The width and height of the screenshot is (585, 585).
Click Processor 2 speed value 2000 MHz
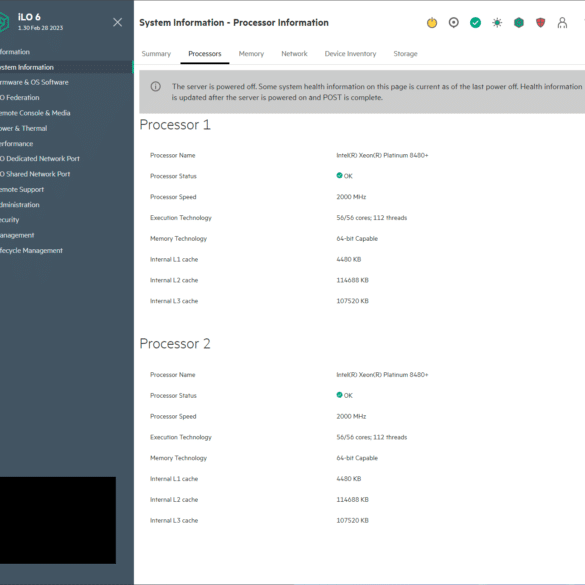point(351,416)
